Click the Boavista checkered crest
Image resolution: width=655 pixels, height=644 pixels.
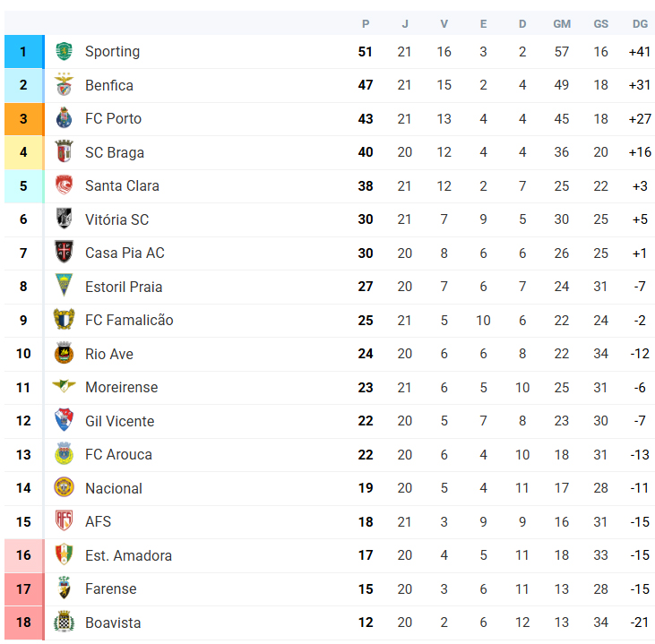[x=64, y=622]
